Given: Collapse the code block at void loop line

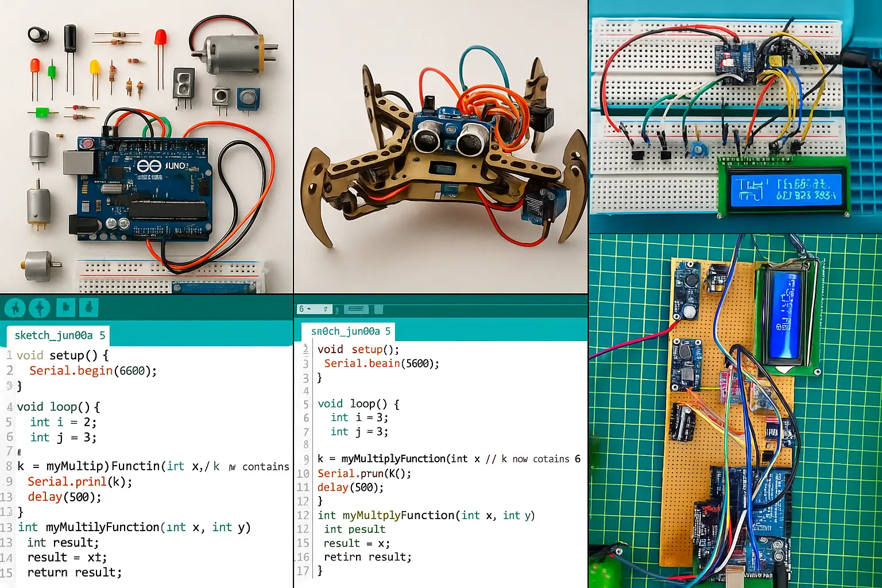Looking at the screenshot, I should (x=9, y=407).
